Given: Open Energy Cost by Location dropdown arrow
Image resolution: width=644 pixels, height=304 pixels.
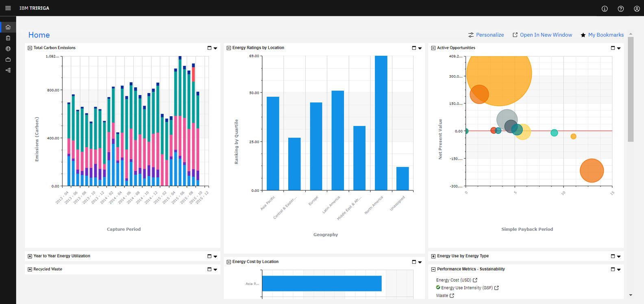Looking at the screenshot, I should tap(420, 262).
